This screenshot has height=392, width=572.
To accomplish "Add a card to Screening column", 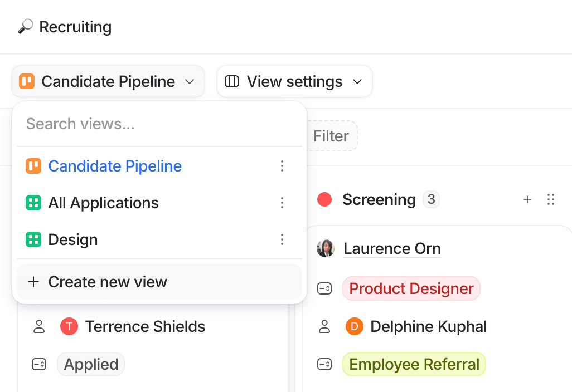I will tap(527, 199).
